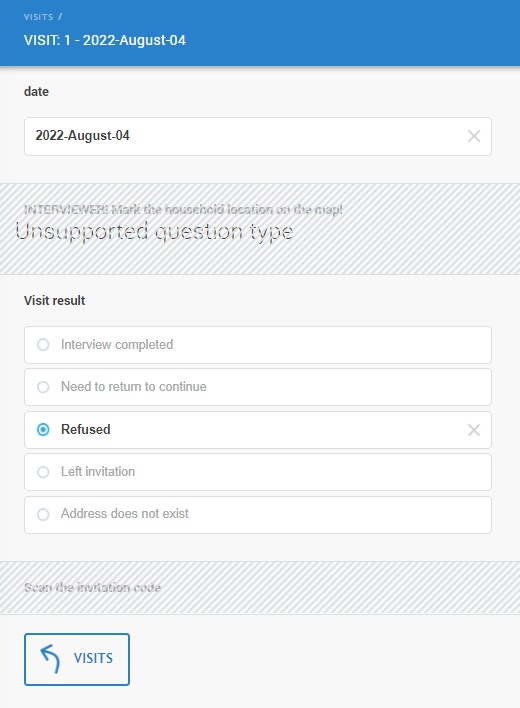Select Address does not exist option

pyautogui.click(x=258, y=515)
